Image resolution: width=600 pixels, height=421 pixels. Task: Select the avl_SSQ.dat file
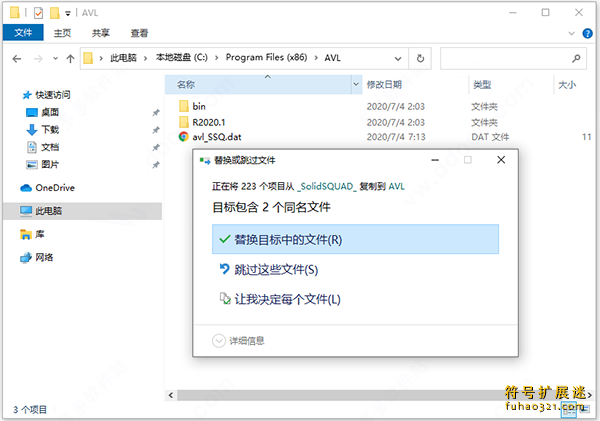217,137
